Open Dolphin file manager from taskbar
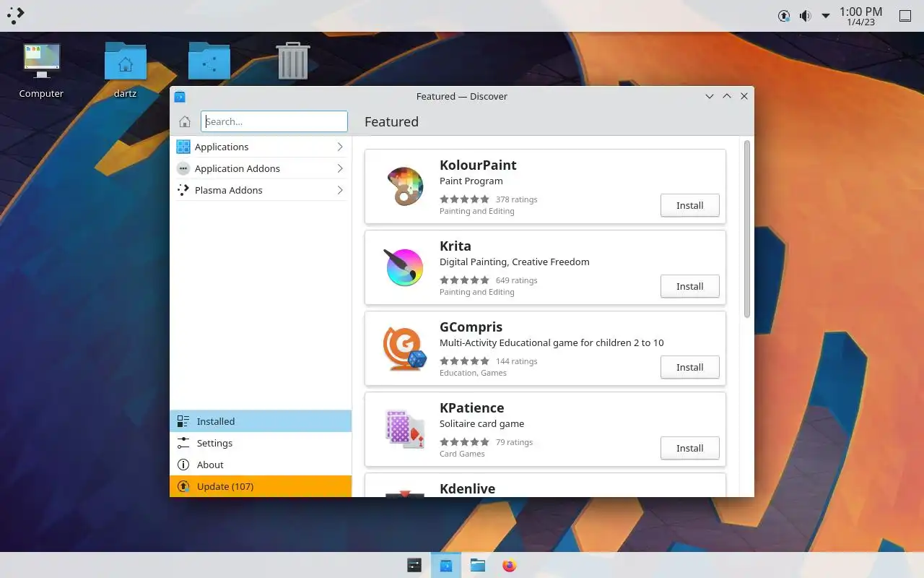Image resolution: width=924 pixels, height=578 pixels. tap(478, 565)
